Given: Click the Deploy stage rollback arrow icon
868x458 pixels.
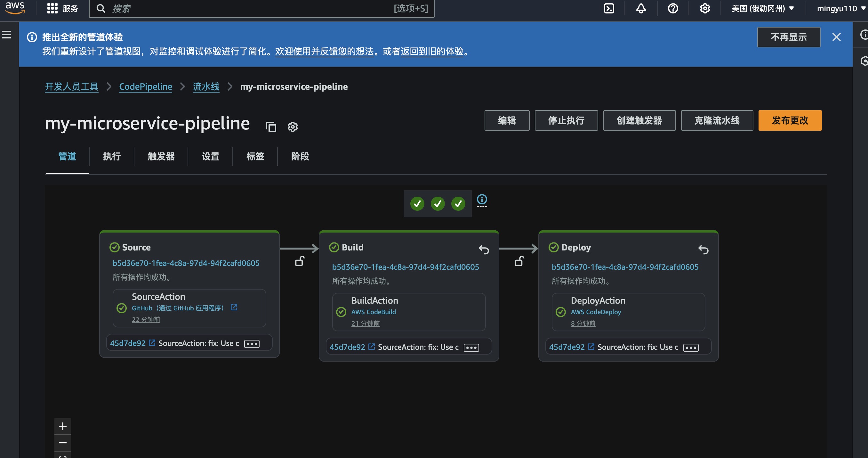Looking at the screenshot, I should pyautogui.click(x=703, y=249).
